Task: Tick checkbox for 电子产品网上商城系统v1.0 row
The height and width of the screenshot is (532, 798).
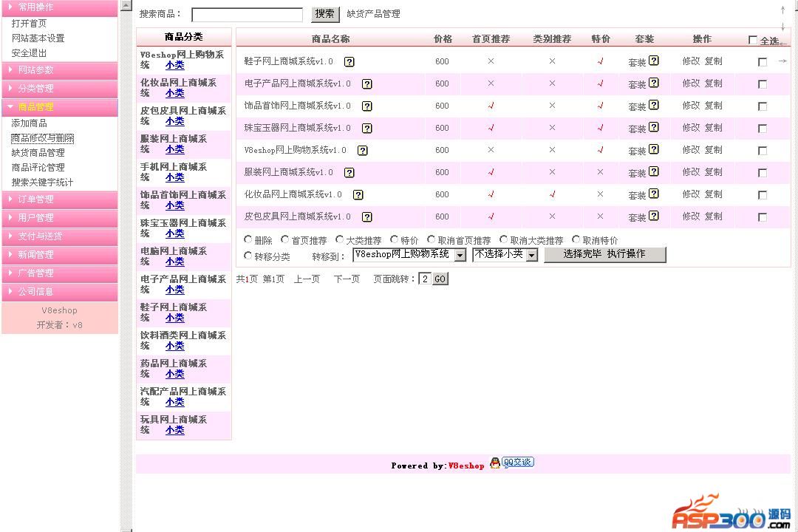Action: click(763, 84)
